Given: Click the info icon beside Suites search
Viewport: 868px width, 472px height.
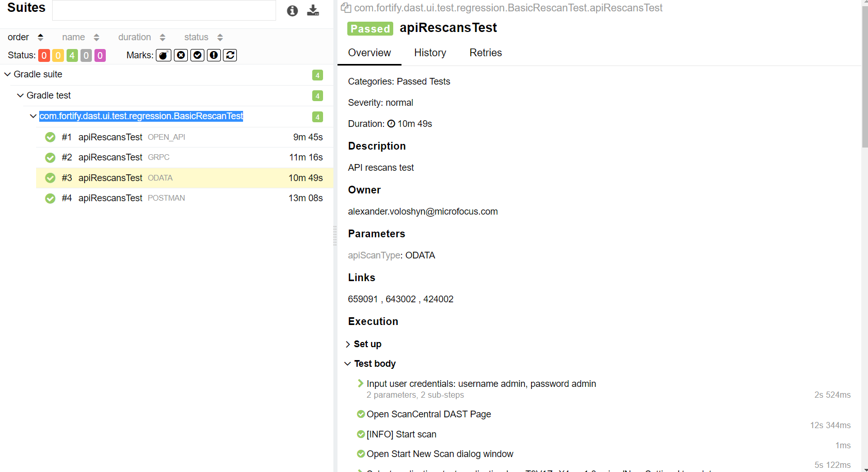Looking at the screenshot, I should point(293,11).
